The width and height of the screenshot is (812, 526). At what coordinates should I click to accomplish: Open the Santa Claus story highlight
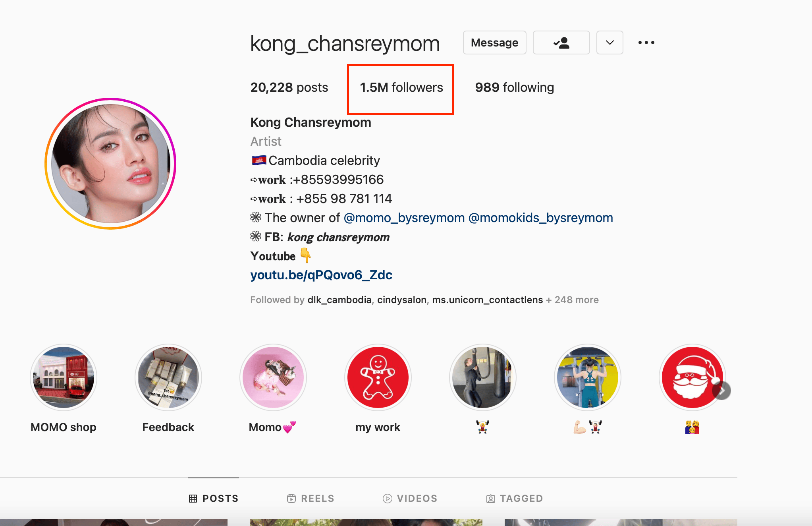pos(692,377)
